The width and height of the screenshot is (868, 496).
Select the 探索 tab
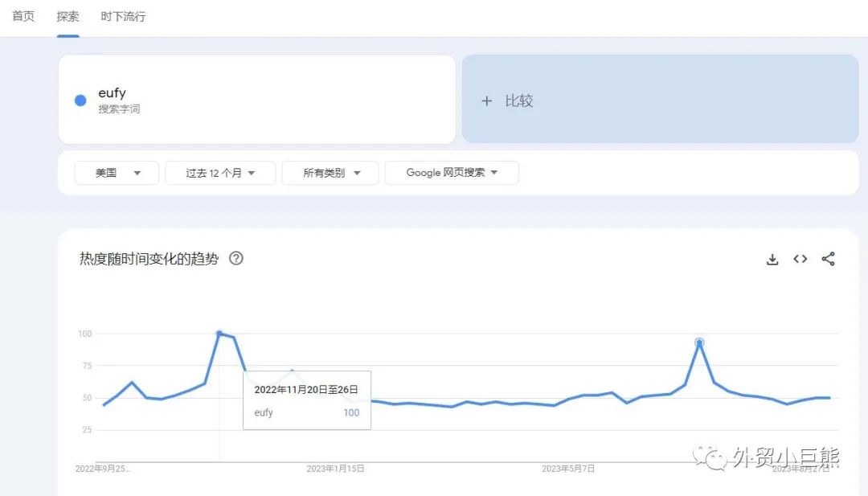coord(68,15)
